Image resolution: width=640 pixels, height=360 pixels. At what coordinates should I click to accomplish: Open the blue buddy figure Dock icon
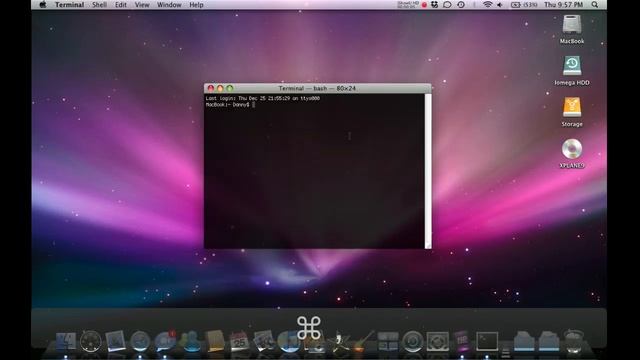tap(190, 341)
